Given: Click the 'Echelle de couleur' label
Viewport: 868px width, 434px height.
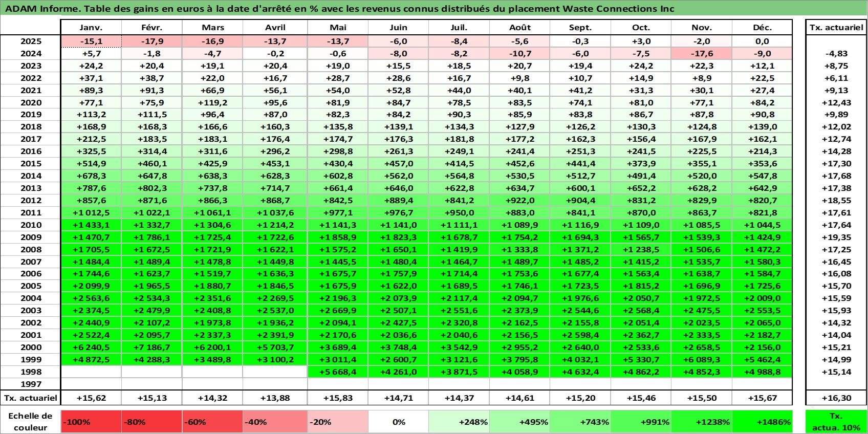Looking at the screenshot, I should [x=31, y=422].
